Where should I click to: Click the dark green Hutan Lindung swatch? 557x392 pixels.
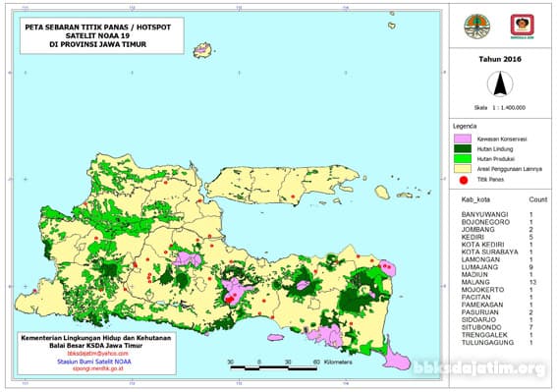click(x=463, y=148)
